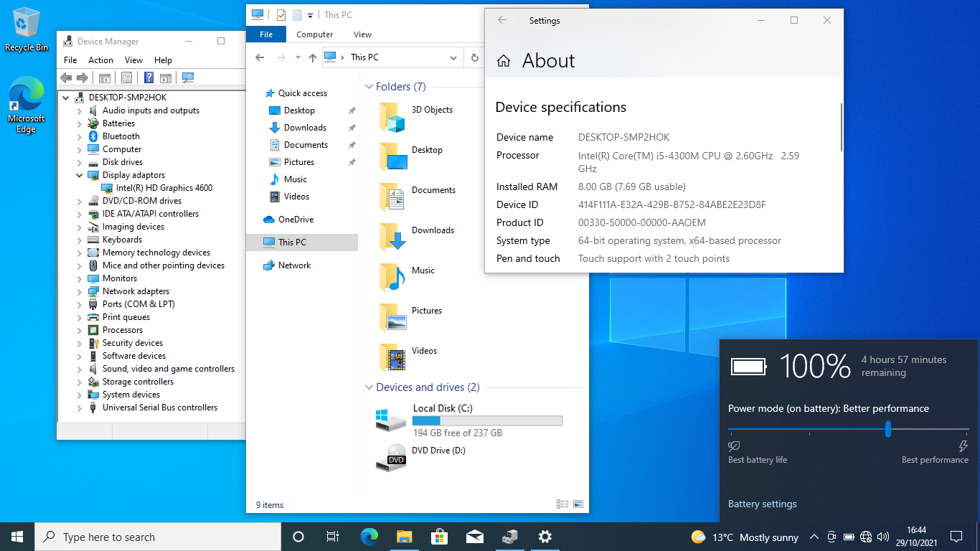The height and width of the screenshot is (551, 980).
Task: Open File menu in Device Manager
Action: [x=70, y=60]
